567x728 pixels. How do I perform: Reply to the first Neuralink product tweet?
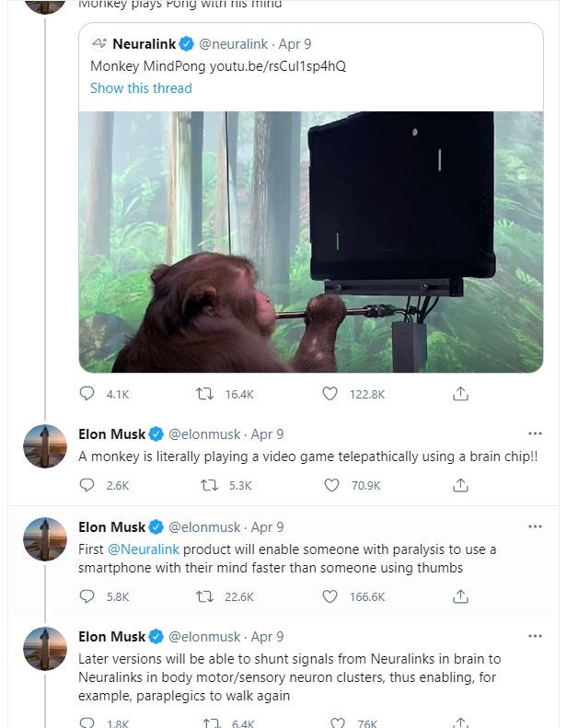tap(87, 596)
